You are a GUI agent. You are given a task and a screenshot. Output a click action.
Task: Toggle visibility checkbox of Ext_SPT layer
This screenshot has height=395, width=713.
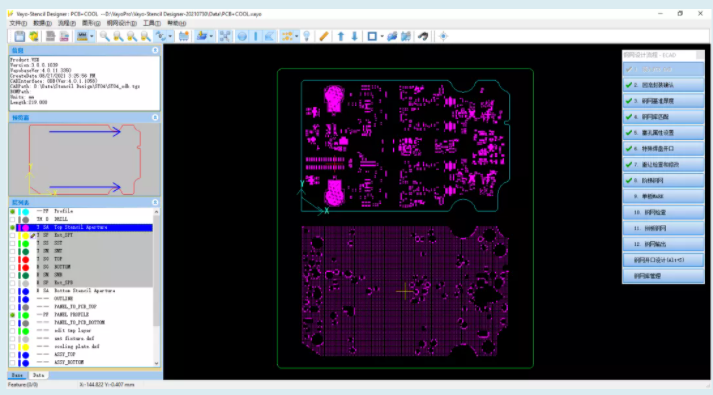12,235
